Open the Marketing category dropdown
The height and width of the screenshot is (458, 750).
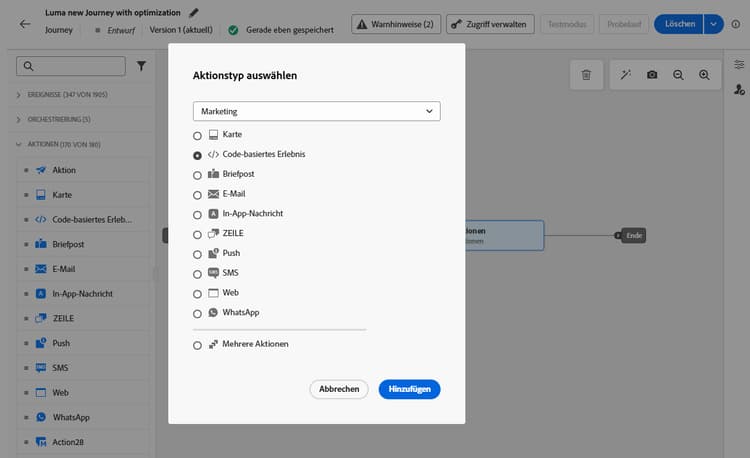(x=316, y=111)
